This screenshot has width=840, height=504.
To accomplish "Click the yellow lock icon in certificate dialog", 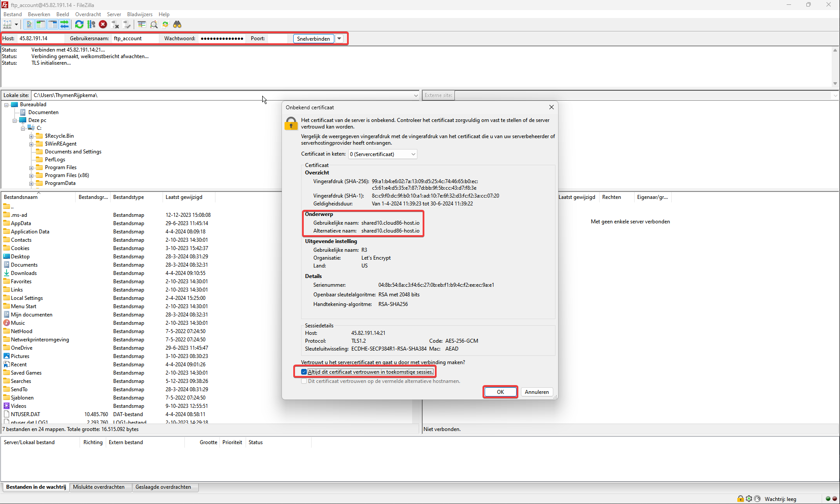I will coord(291,123).
